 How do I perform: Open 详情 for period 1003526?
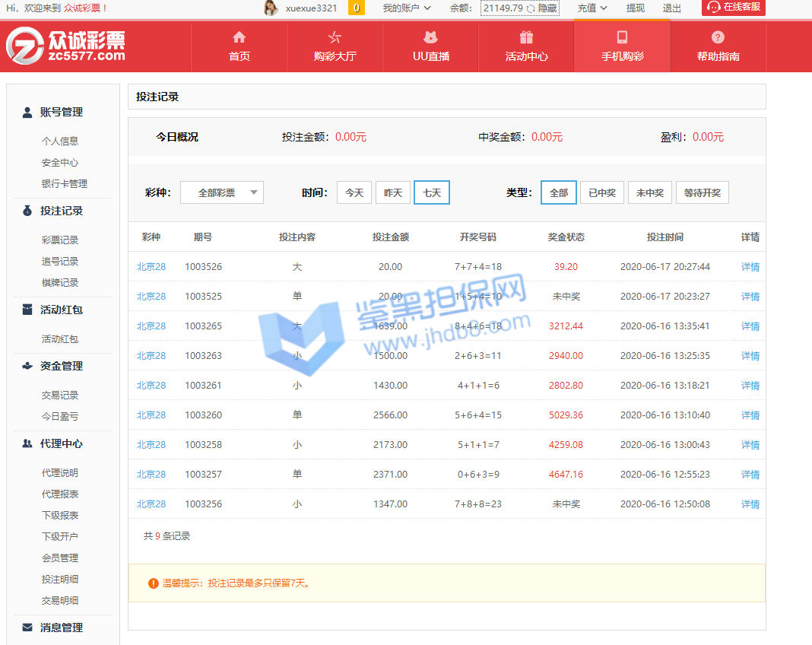[750, 267]
